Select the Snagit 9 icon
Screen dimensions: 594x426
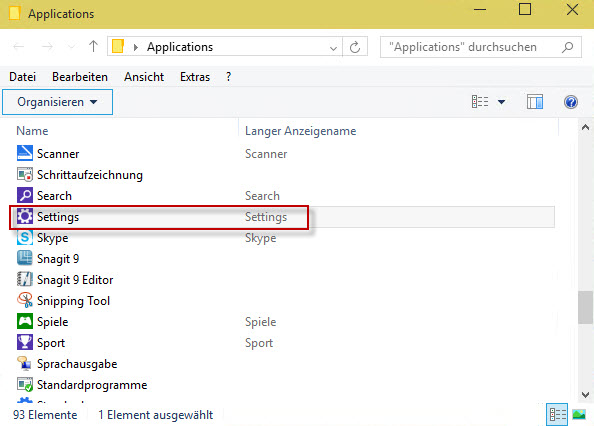coord(25,258)
